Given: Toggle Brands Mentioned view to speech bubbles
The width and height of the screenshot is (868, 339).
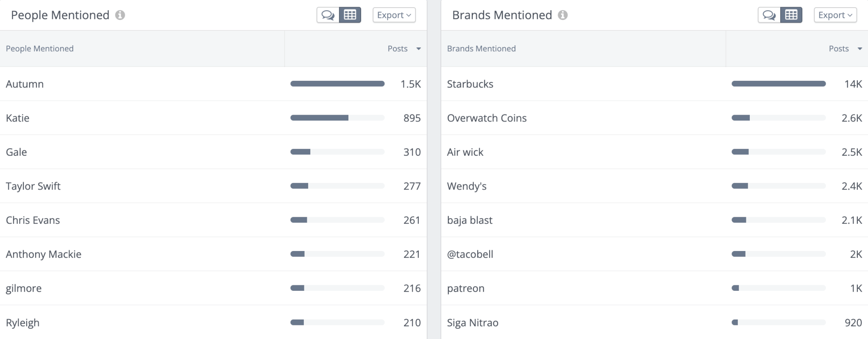Looking at the screenshot, I should coord(770,15).
